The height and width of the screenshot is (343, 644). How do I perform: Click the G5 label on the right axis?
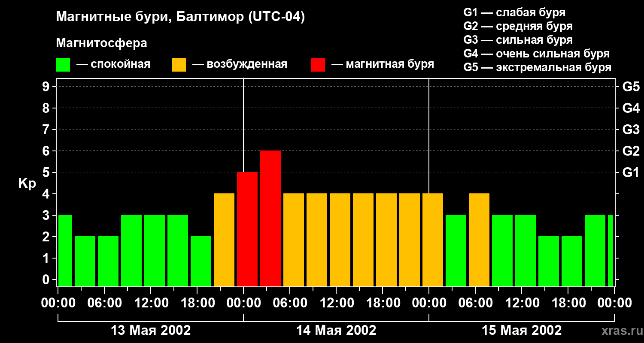631,87
